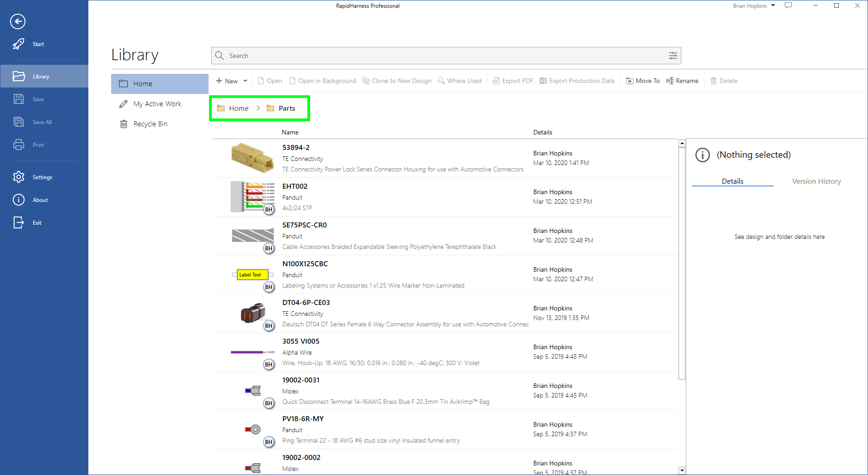Click Move To button
Screen dimensions: 868x475
click(x=643, y=81)
